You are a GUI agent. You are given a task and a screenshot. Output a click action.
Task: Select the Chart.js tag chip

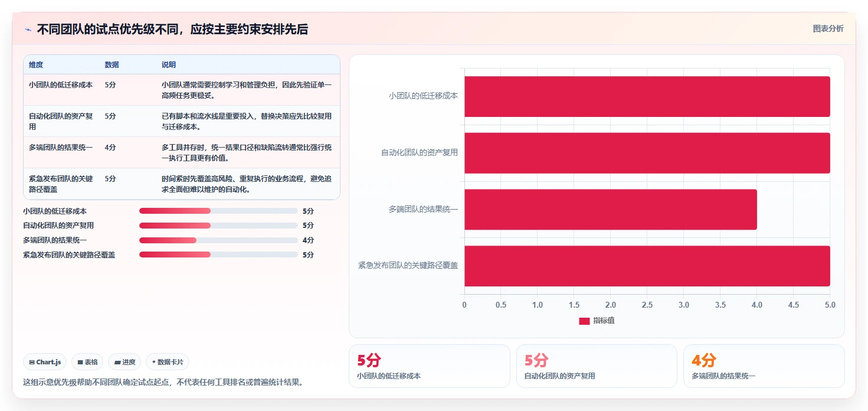(x=45, y=362)
